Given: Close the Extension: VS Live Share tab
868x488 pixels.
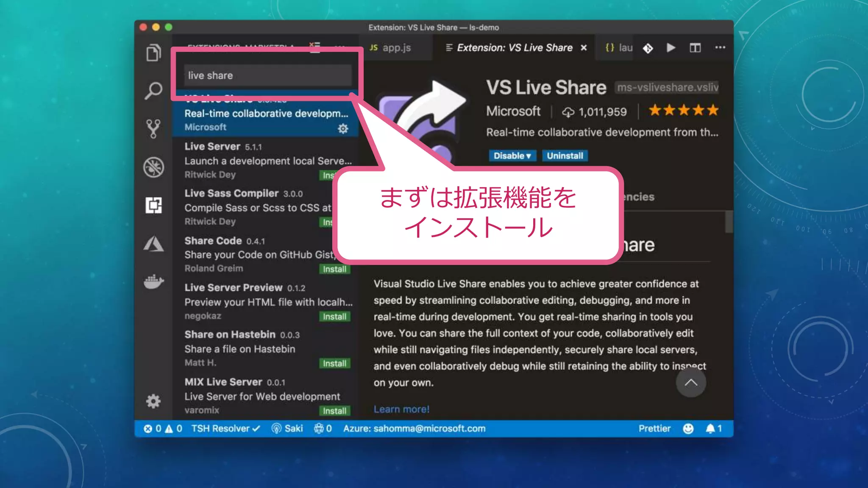Looking at the screenshot, I should [x=584, y=47].
